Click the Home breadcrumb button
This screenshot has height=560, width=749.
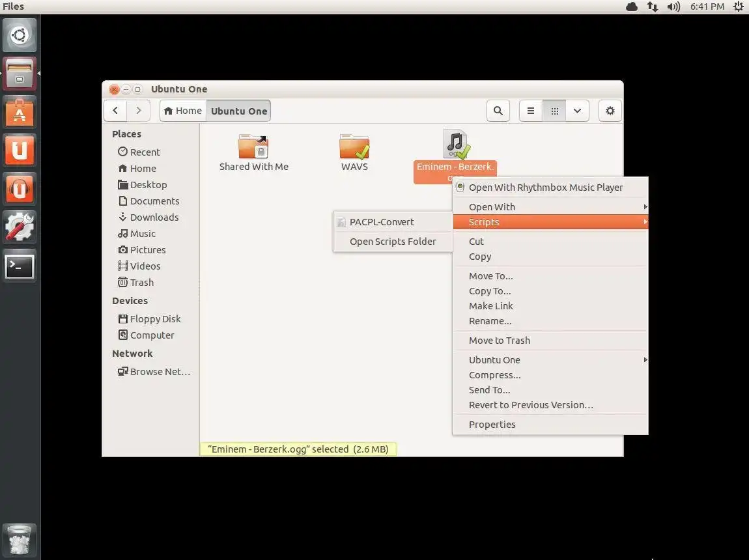(183, 111)
